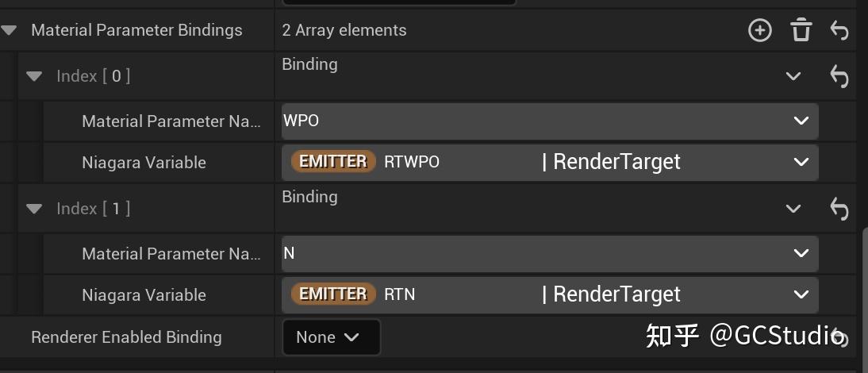The image size is (868, 373).
Task: Add element to Material Parameter Bindings array
Action: click(x=759, y=30)
